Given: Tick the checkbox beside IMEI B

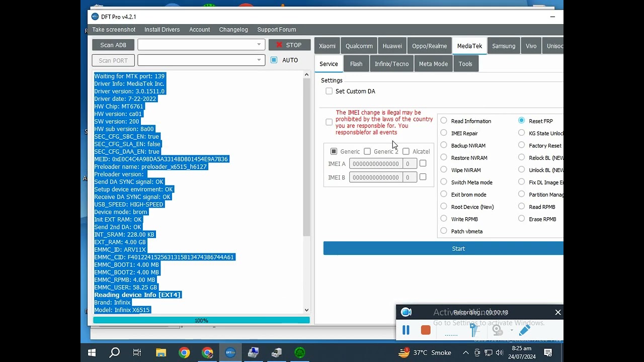Looking at the screenshot, I should pyautogui.click(x=423, y=177).
